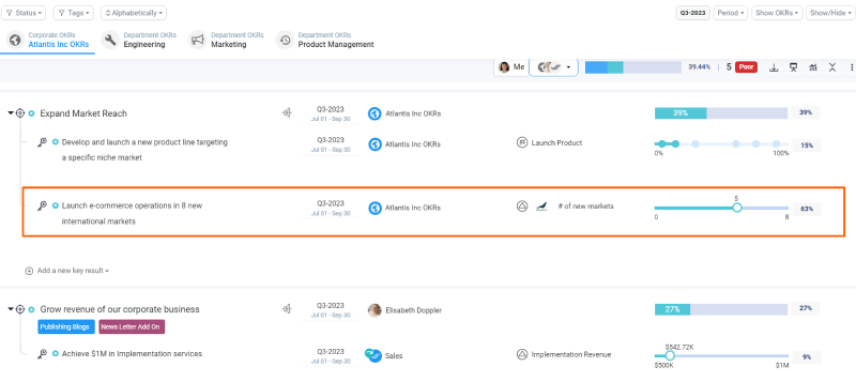Screen dimensions: 856x371
Task: Click the download icon in the summary bar
Action: (773, 67)
